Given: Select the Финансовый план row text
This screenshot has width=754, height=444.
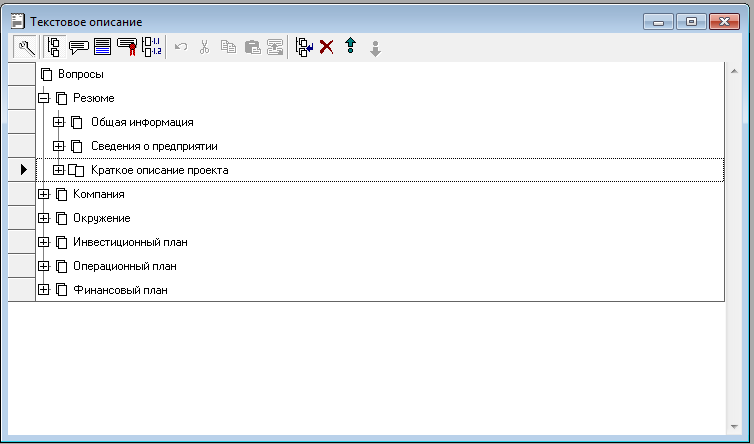Looking at the screenshot, I should pos(120,290).
